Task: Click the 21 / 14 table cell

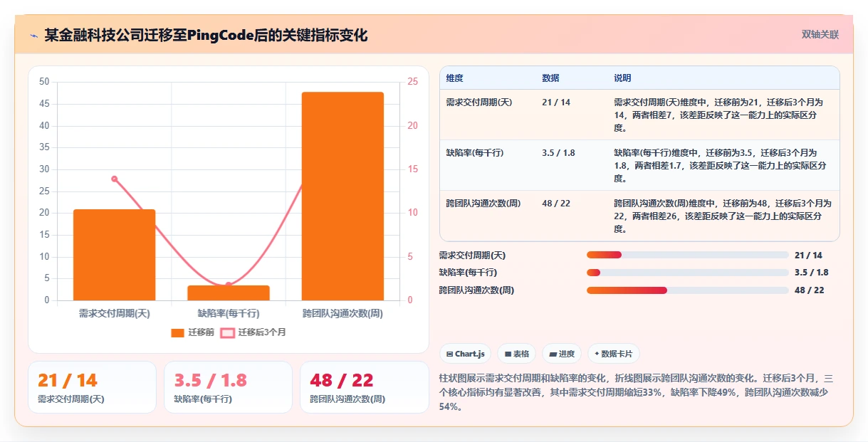Action: click(x=556, y=102)
